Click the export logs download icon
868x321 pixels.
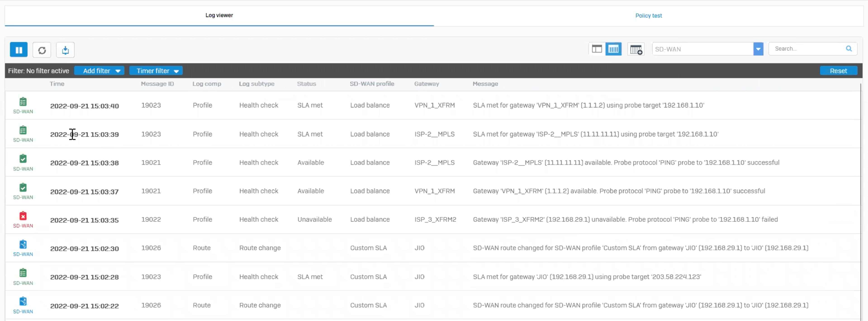pos(65,50)
